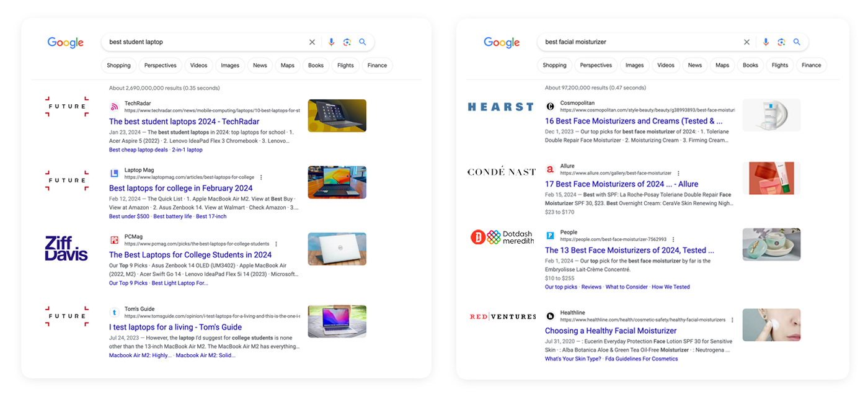Follow 'Fda Guidelines For Cosmetics' sitelink

tap(642, 359)
